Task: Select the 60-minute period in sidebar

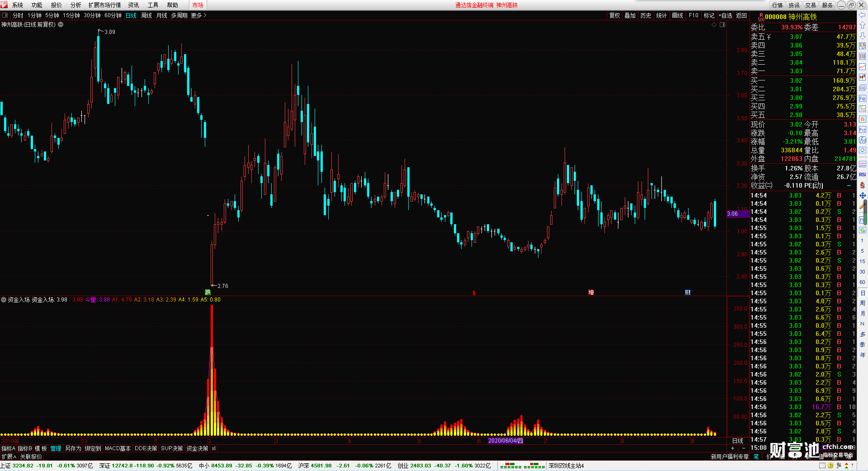Action: click(862, 282)
